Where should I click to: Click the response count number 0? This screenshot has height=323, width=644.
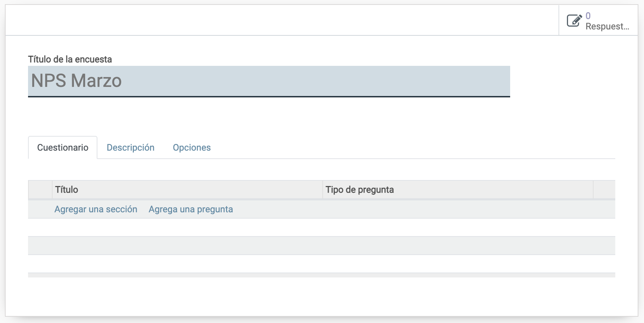tap(588, 16)
